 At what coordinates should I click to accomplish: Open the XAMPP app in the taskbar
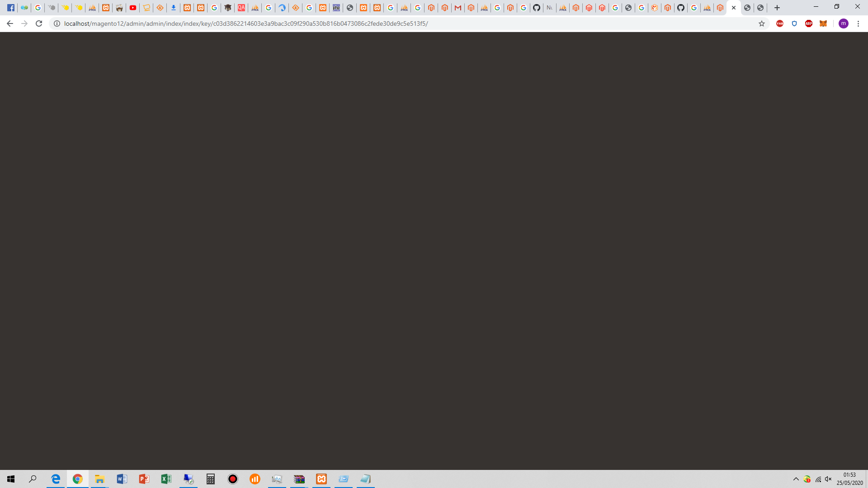coord(321,479)
